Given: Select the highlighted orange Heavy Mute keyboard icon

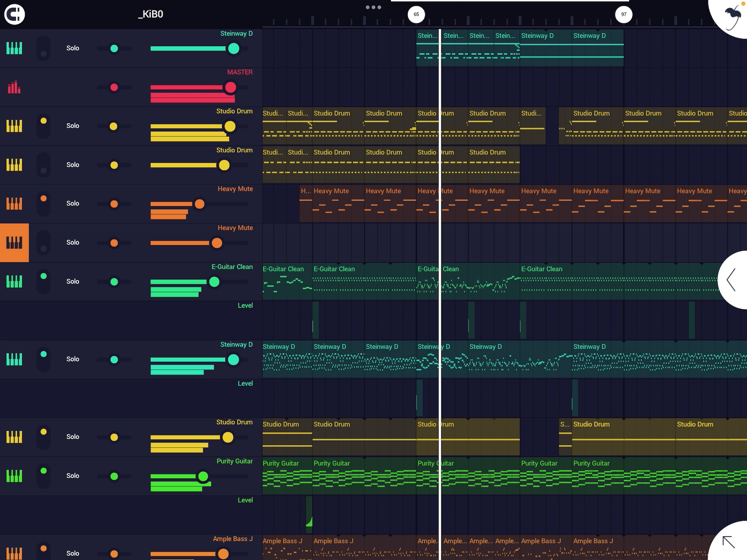Looking at the screenshot, I should pos(14,243).
